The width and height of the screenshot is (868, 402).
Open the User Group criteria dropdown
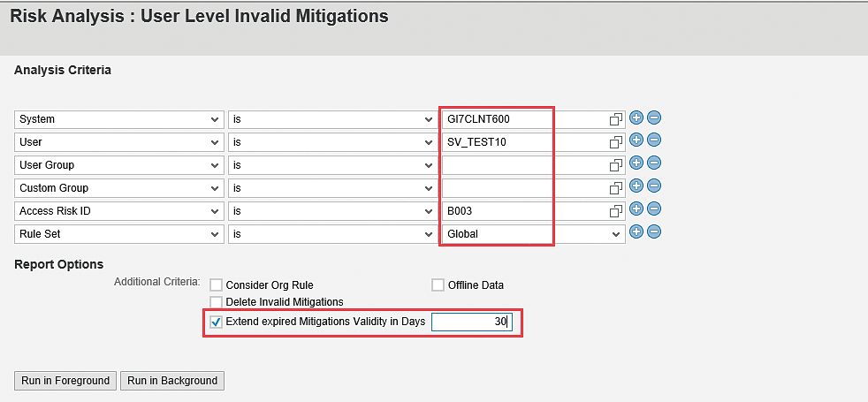(x=119, y=165)
